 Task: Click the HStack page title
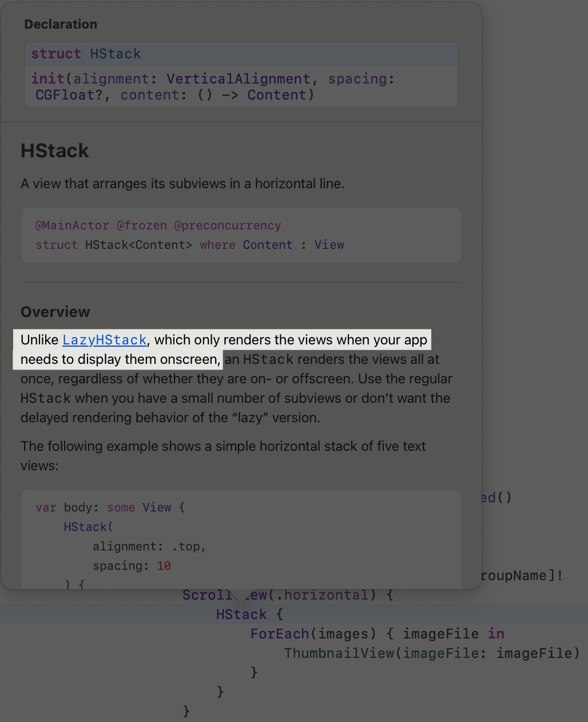pyautogui.click(x=54, y=150)
